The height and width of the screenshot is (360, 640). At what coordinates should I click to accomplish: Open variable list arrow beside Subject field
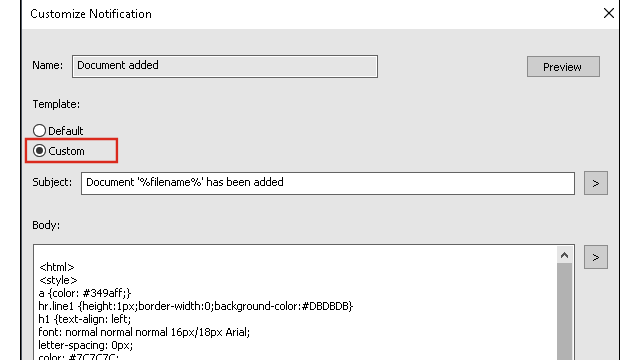click(596, 183)
